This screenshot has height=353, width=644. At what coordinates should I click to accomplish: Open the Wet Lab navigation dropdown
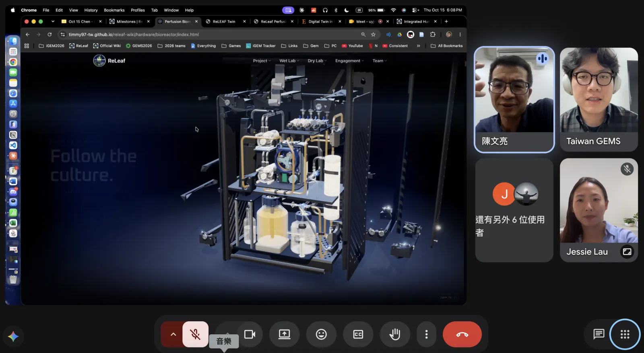[289, 61]
